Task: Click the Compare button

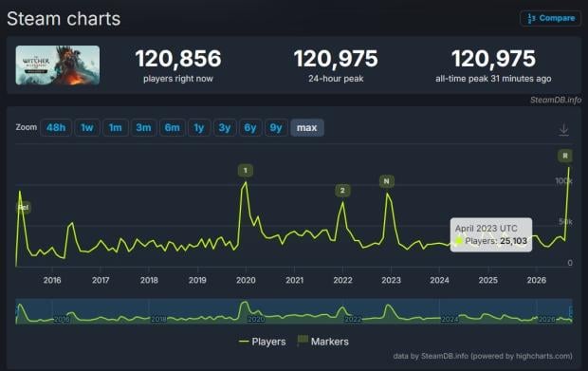Action: (x=550, y=18)
